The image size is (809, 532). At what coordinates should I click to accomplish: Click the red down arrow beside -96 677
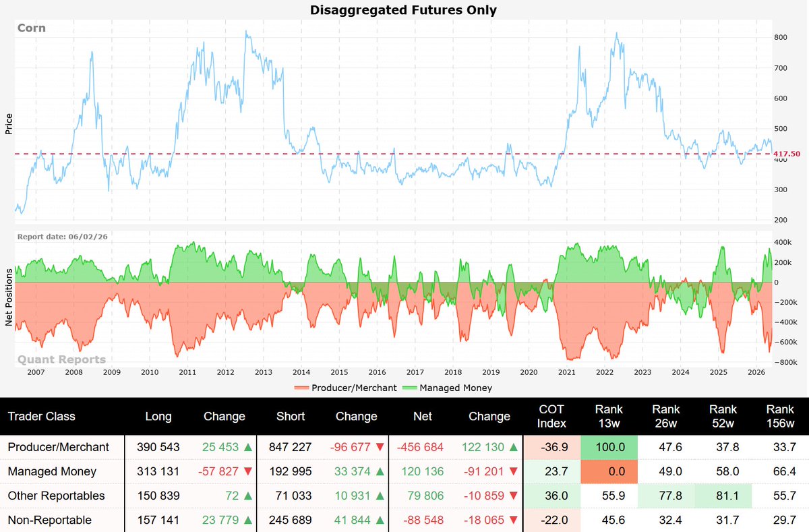(x=380, y=447)
